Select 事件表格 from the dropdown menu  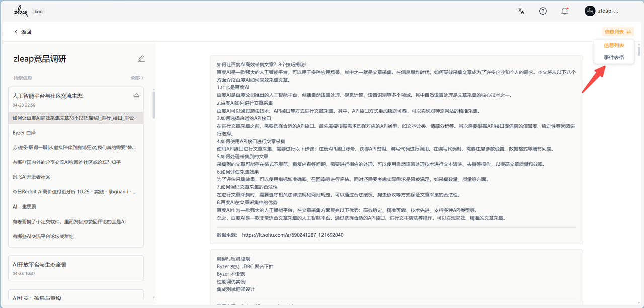614,57
